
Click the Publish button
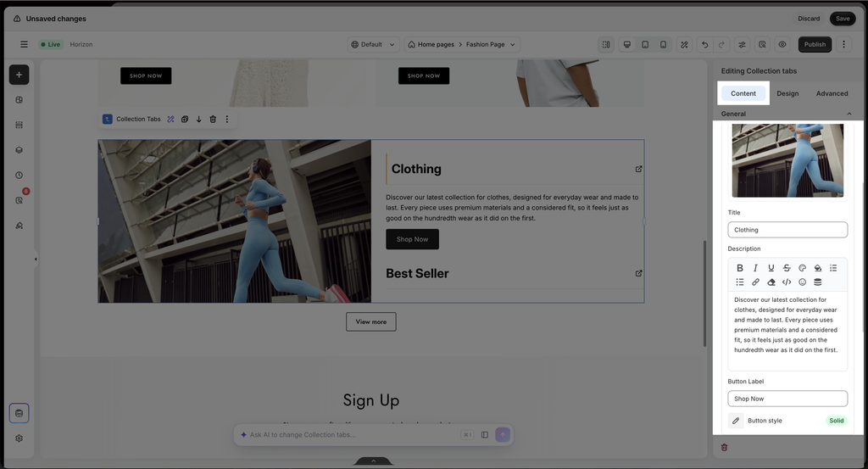coord(815,44)
